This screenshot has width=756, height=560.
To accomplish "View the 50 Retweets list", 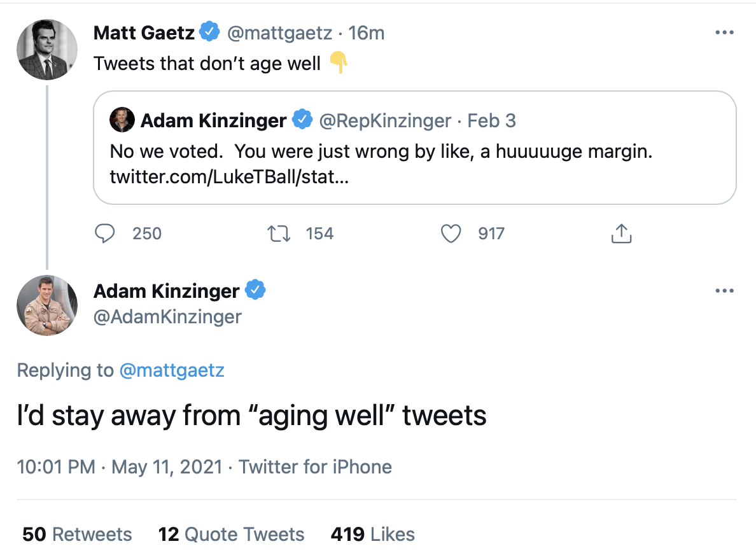I will [77, 534].
